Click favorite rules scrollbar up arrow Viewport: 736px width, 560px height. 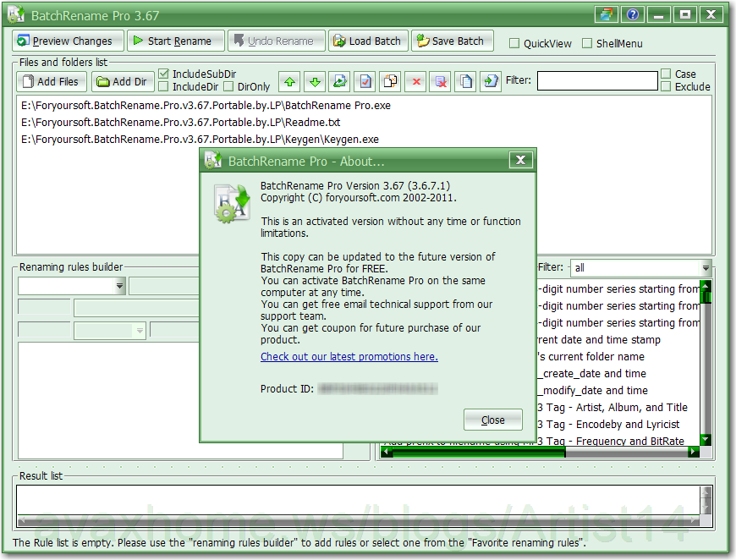[706, 285]
